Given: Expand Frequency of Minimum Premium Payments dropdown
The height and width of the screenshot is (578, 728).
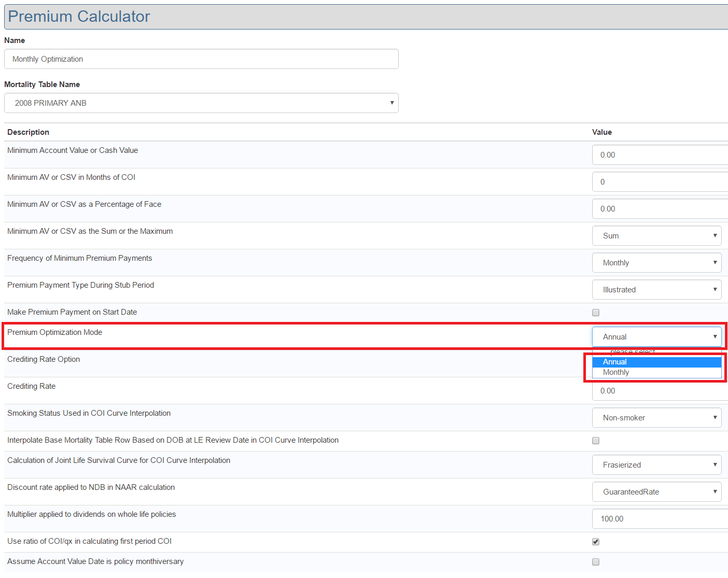Looking at the screenshot, I should click(x=656, y=263).
